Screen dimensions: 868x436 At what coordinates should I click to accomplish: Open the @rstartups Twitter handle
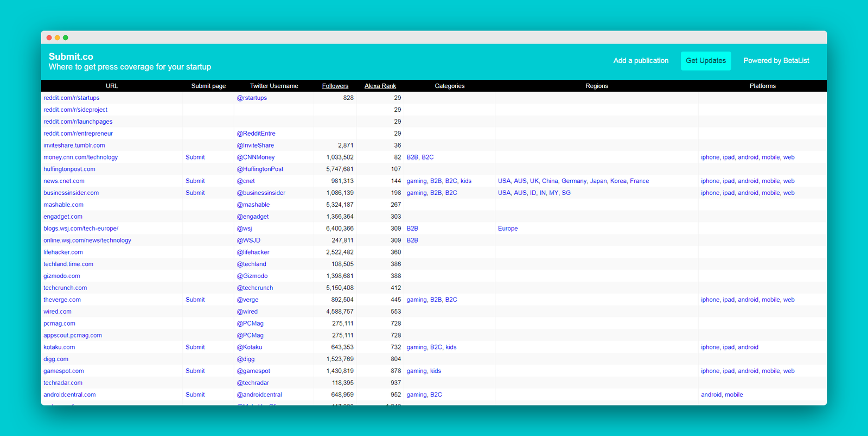tap(252, 98)
